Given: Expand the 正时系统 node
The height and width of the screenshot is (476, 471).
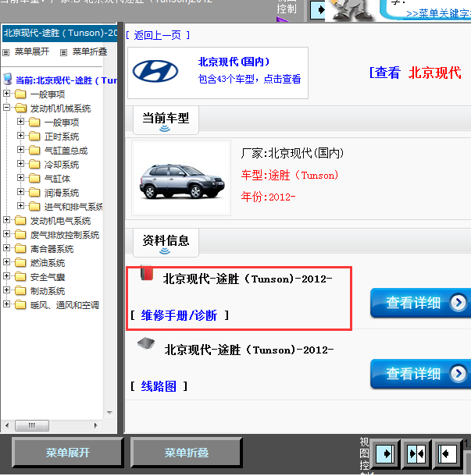Looking at the screenshot, I should click(20, 136).
